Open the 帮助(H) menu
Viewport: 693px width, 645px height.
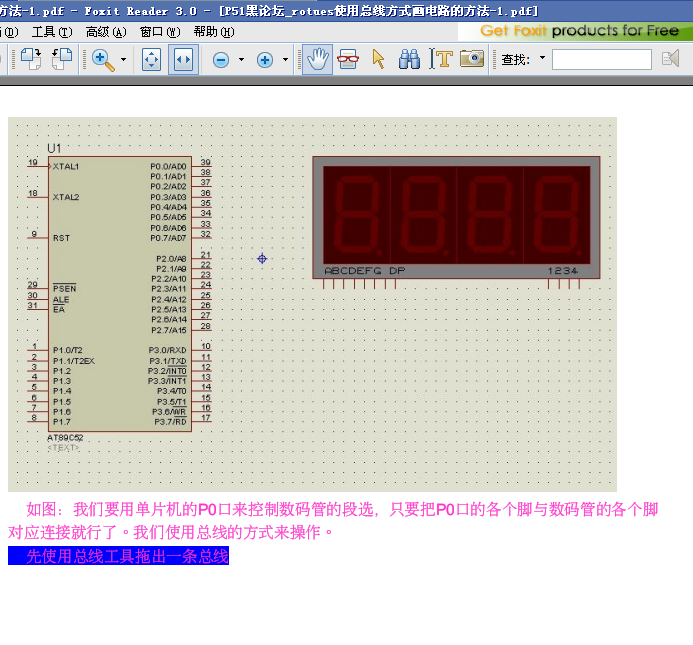pyautogui.click(x=214, y=32)
